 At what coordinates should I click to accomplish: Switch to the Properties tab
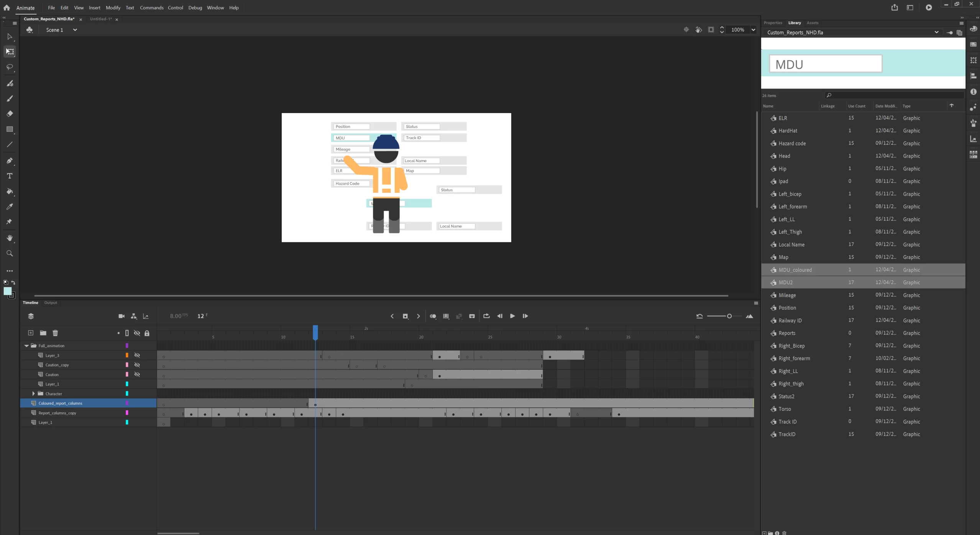pyautogui.click(x=773, y=23)
